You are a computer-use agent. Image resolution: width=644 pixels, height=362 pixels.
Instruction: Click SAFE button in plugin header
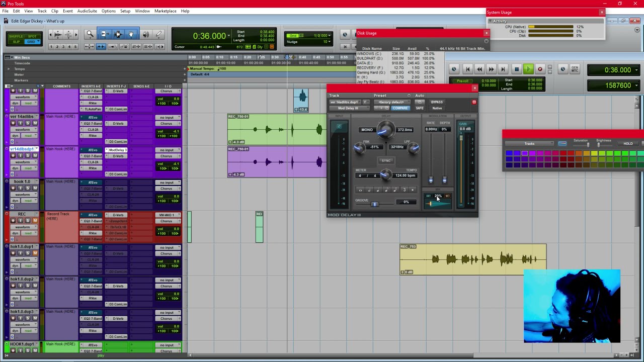(420, 108)
